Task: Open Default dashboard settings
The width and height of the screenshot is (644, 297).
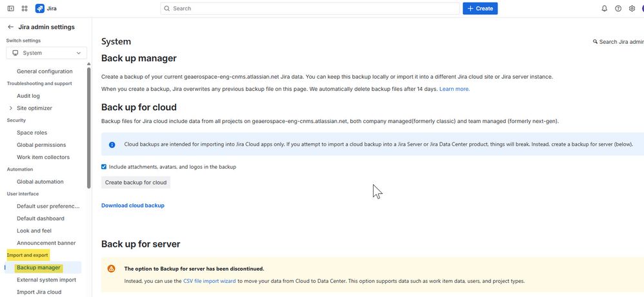Action: [x=40, y=218]
